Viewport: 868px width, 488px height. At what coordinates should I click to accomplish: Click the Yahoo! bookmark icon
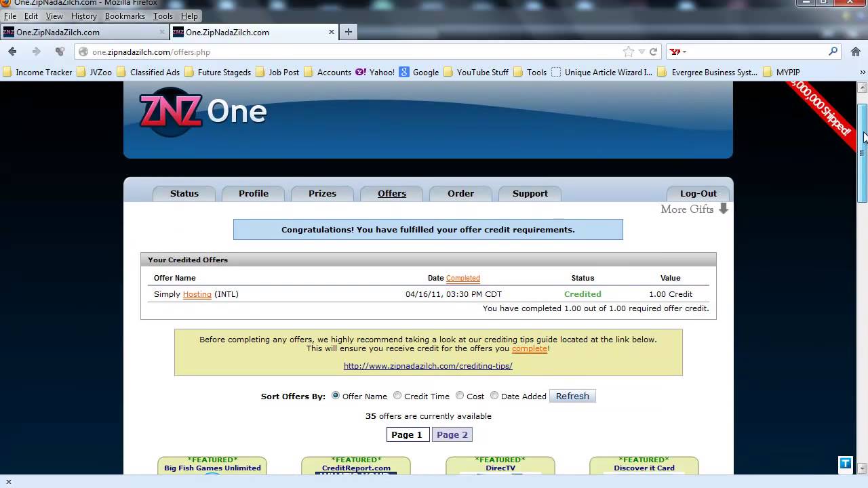tap(360, 72)
